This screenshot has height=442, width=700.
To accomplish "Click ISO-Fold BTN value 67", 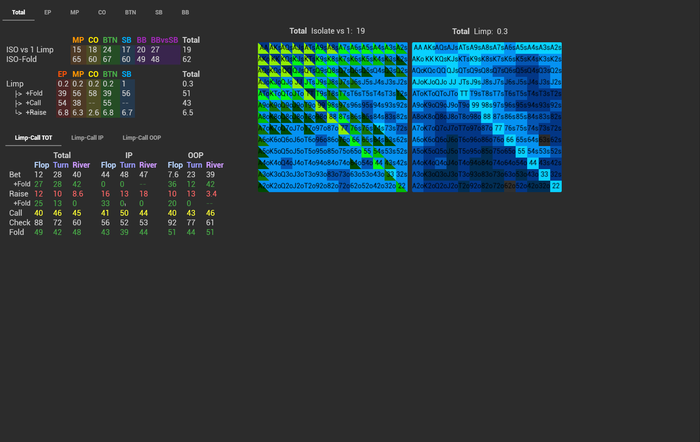I will (107, 59).
